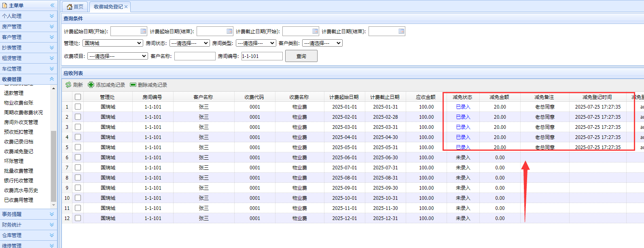This screenshot has height=248, width=644.
Task: Expand the 财务统计 menu section
Action: pyautogui.click(x=28, y=224)
